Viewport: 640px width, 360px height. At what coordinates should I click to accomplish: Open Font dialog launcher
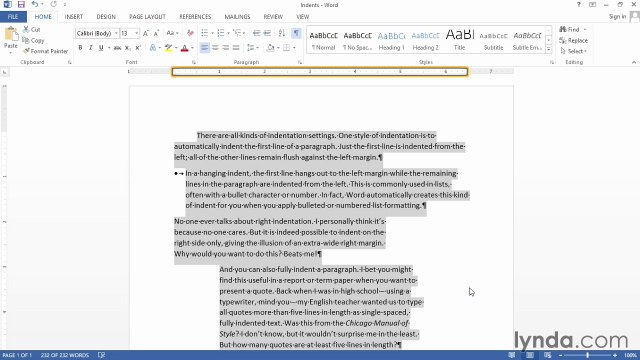click(x=193, y=62)
